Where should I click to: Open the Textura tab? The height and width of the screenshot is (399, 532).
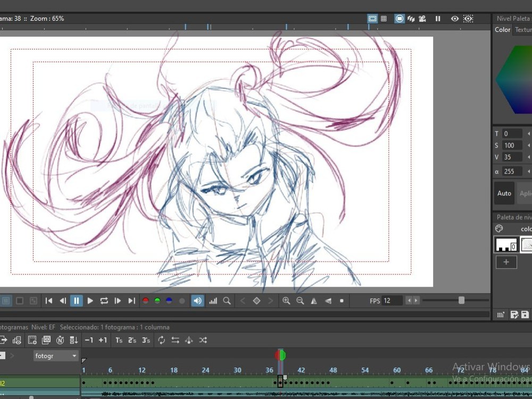coord(523,30)
